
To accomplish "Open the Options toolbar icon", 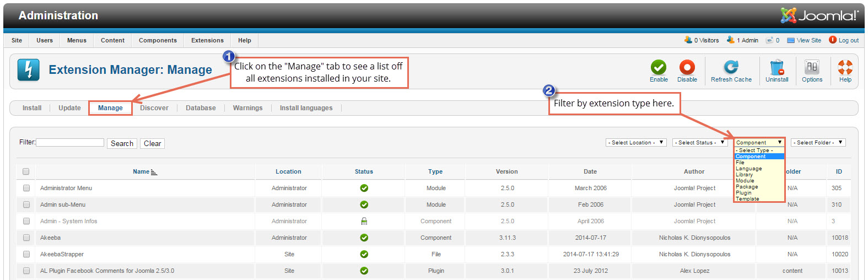I will 812,67.
